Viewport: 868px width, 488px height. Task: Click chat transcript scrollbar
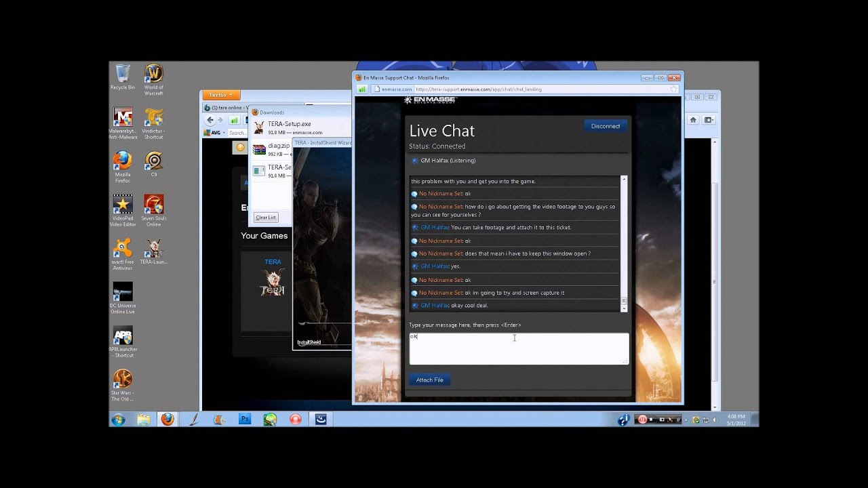click(624, 243)
